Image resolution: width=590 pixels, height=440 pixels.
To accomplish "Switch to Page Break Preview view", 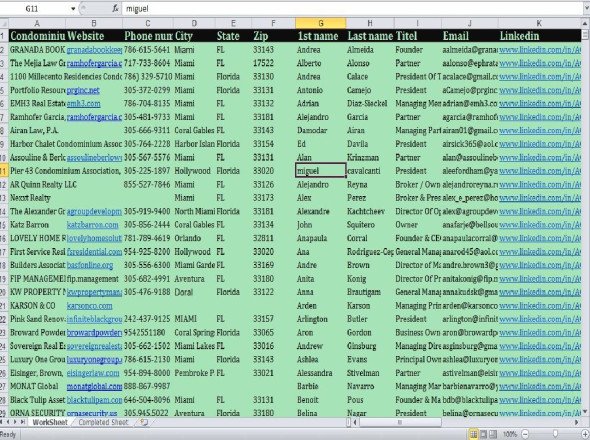I will pos(493,434).
